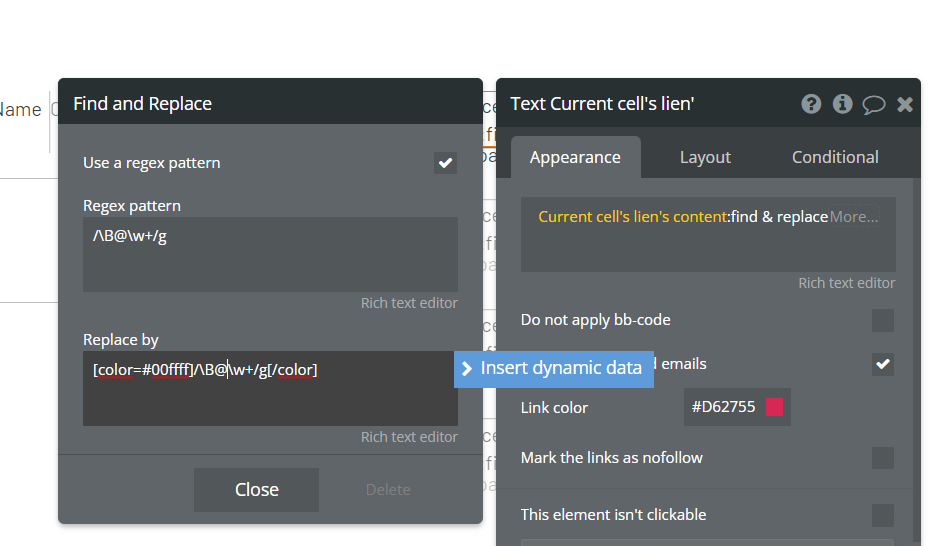Switch to the Layout tab
Screen dimensions: 938x546
click(705, 157)
